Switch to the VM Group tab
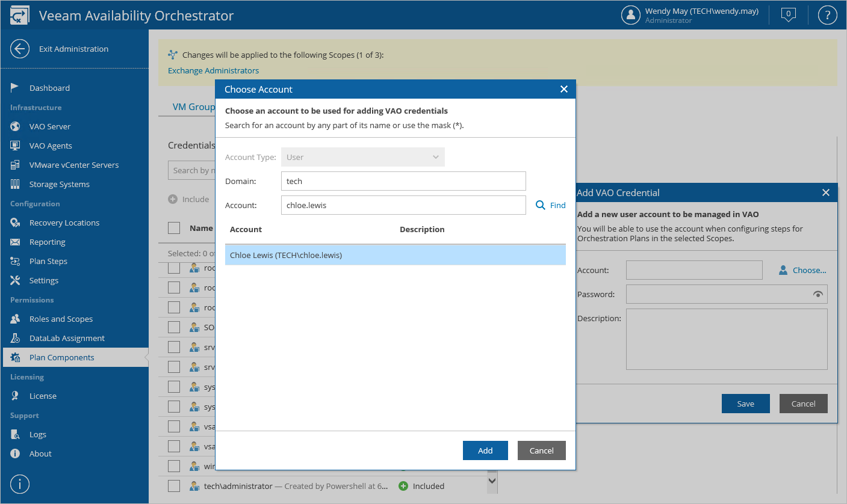The width and height of the screenshot is (847, 504). (193, 107)
